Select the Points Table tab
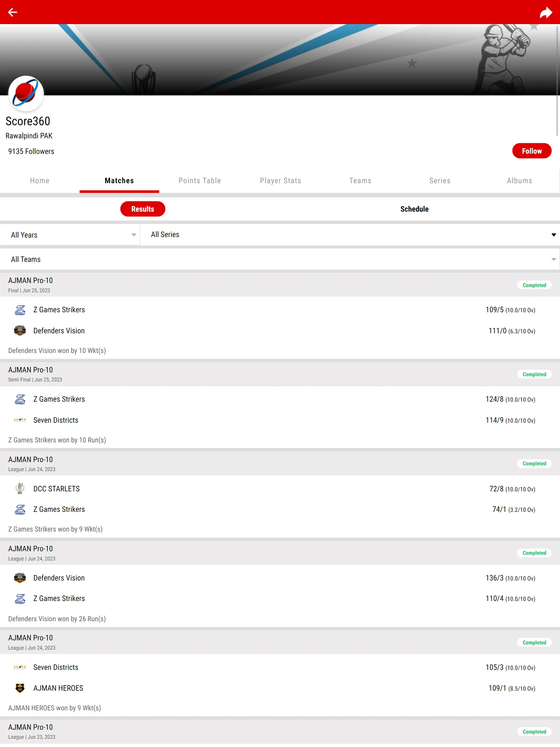Viewport: 560px width, 747px height. coord(199,180)
